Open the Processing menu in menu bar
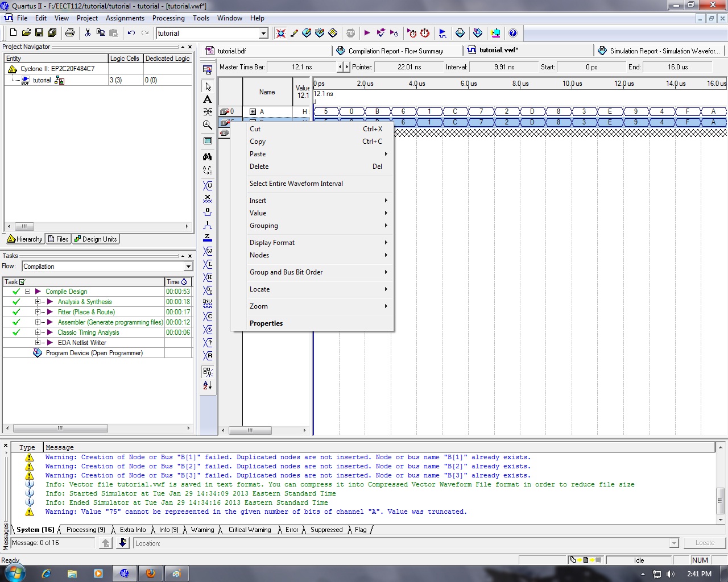728x582 pixels. [x=168, y=18]
